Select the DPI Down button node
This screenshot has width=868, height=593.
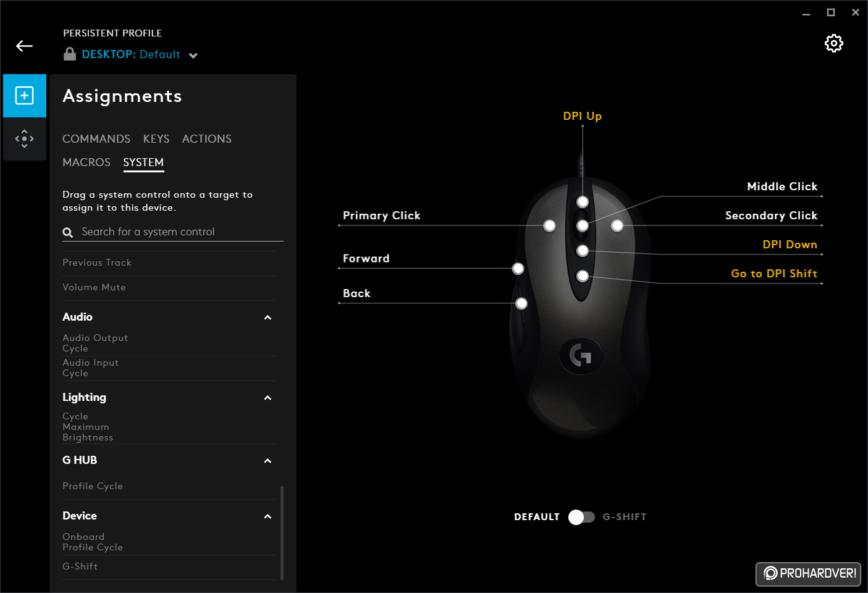[583, 251]
